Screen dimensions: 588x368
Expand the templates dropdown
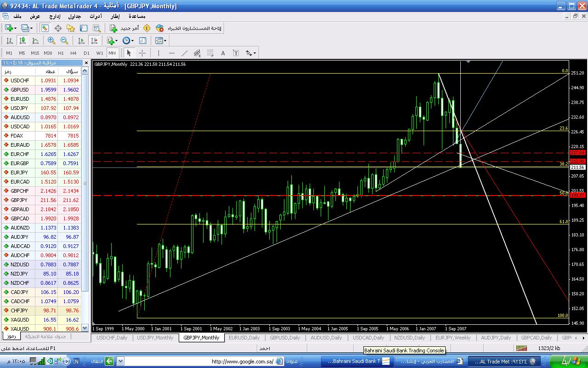pyautogui.click(x=160, y=40)
